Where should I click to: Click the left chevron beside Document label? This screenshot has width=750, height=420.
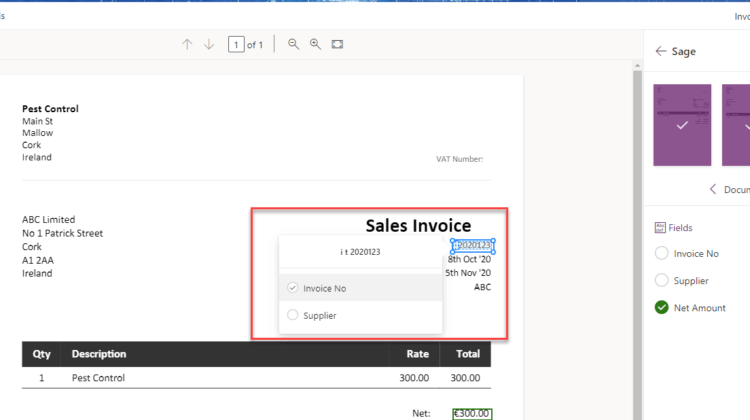(713, 189)
